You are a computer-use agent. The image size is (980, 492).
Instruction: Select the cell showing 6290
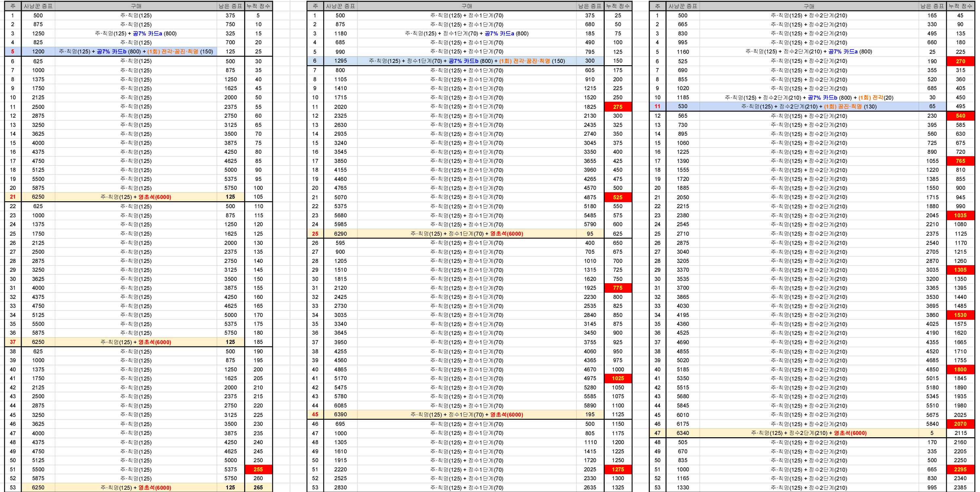pos(340,233)
